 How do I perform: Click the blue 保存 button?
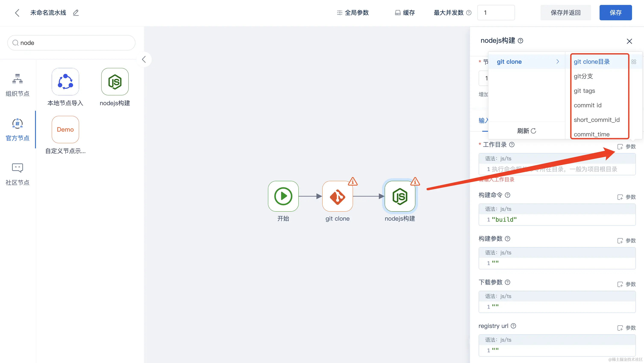tap(615, 13)
